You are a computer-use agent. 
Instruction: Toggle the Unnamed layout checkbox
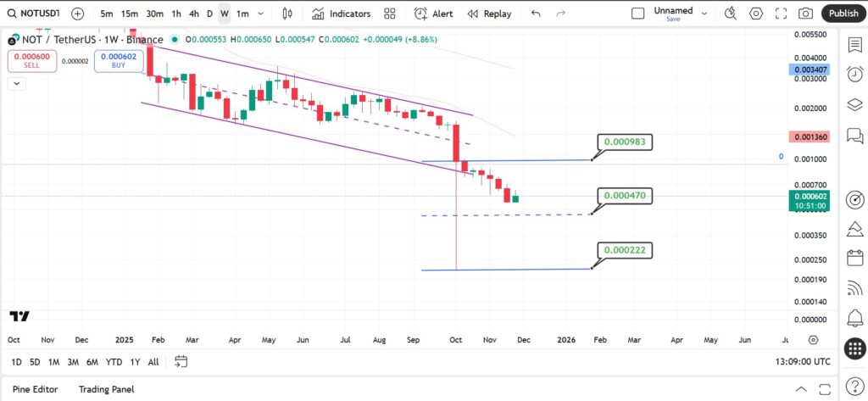(x=637, y=14)
